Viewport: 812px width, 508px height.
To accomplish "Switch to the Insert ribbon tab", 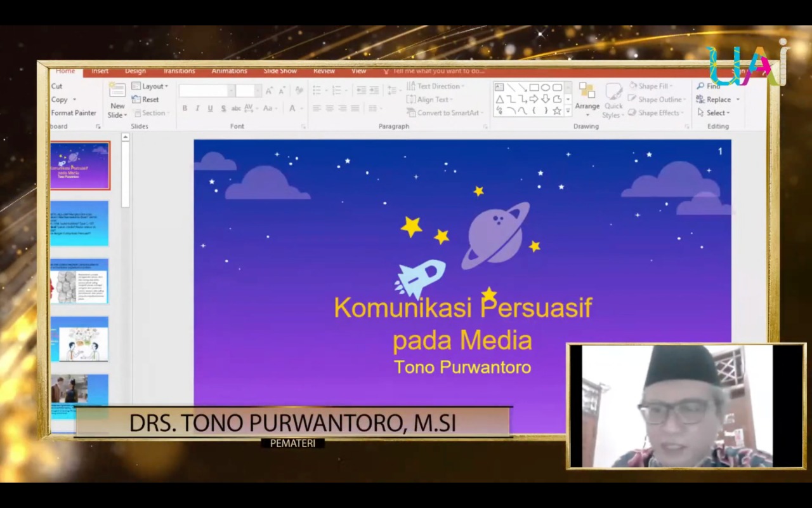I will pyautogui.click(x=100, y=71).
